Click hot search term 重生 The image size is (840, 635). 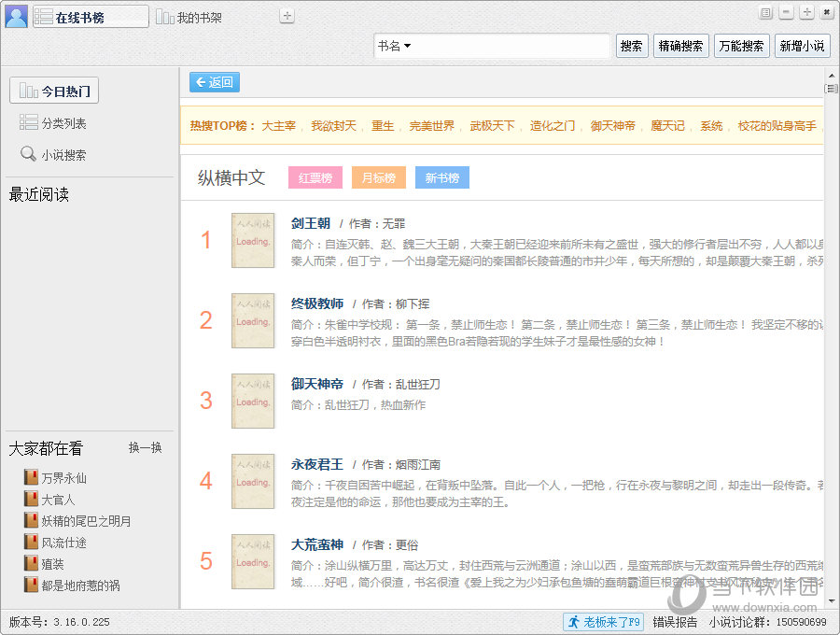click(x=383, y=126)
